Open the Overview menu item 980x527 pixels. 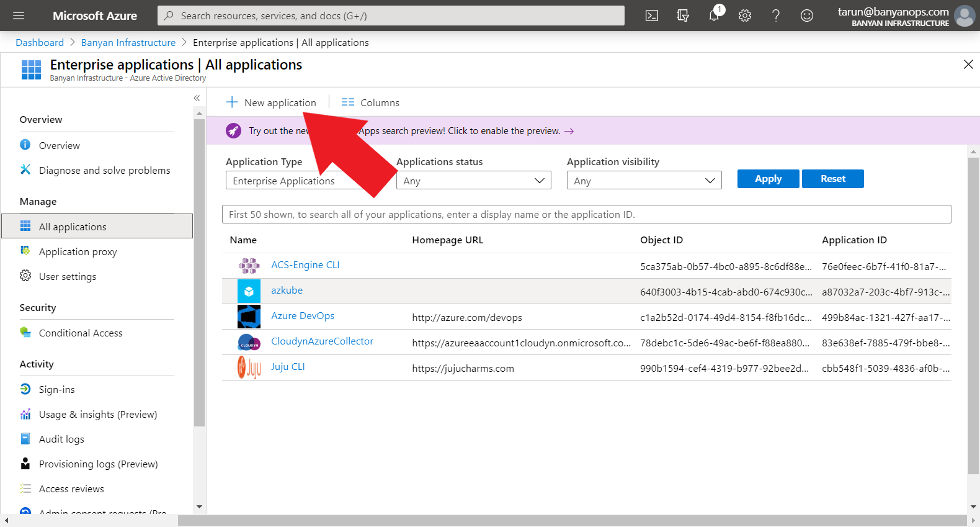coord(60,145)
